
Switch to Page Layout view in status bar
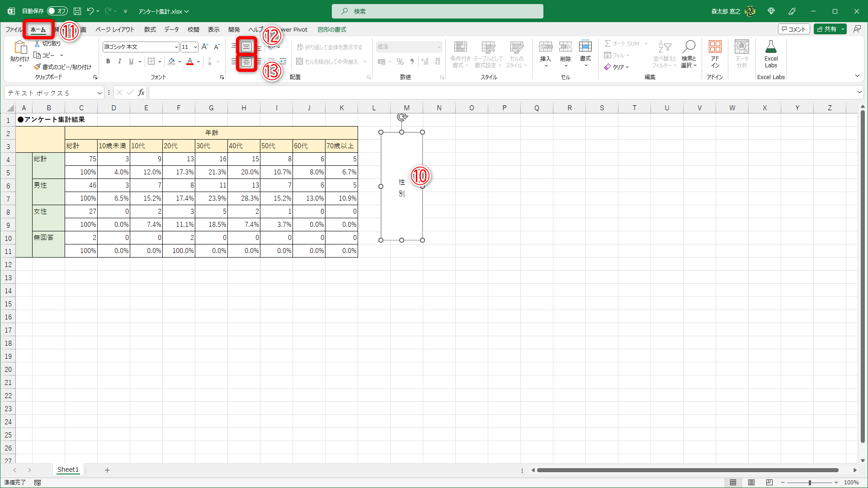click(751, 483)
